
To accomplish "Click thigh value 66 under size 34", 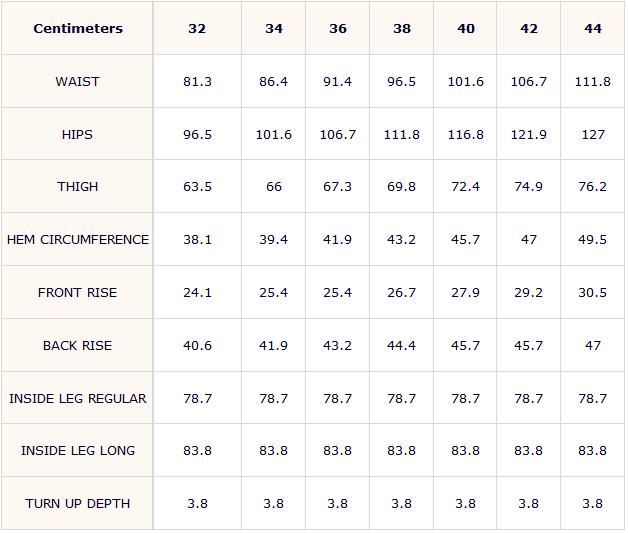I will click(274, 187).
